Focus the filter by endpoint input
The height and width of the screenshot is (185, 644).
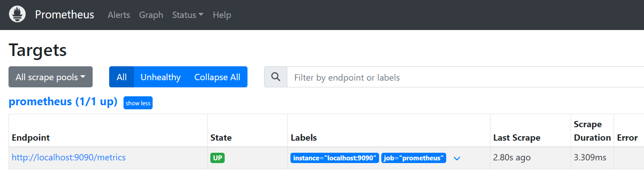coord(465,77)
